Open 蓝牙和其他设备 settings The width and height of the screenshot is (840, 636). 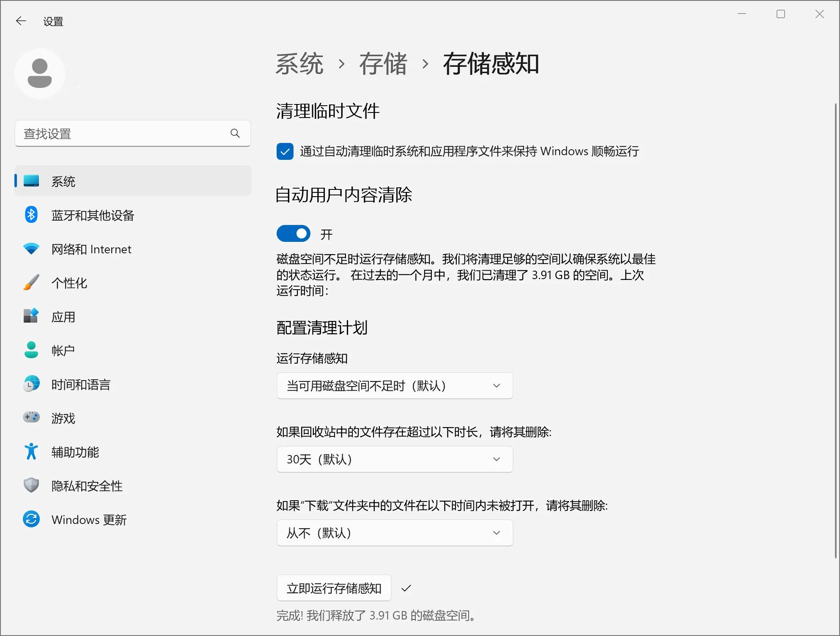click(133, 215)
